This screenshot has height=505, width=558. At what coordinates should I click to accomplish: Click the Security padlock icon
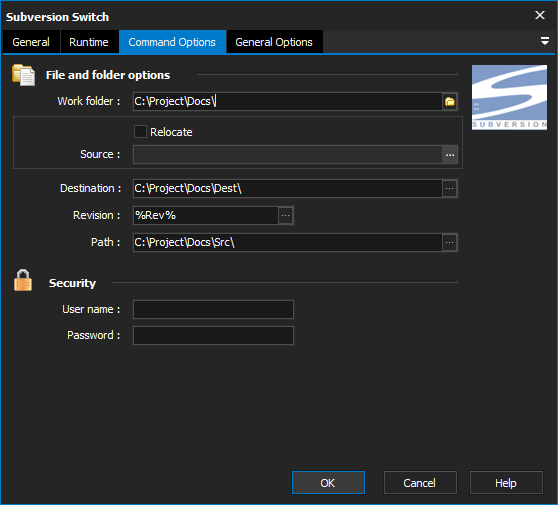(23, 280)
